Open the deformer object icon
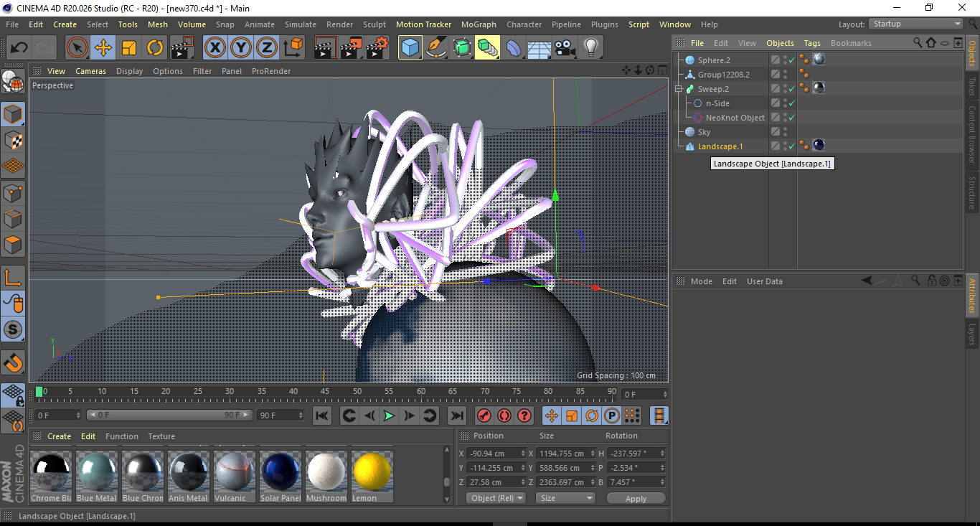 coord(514,48)
